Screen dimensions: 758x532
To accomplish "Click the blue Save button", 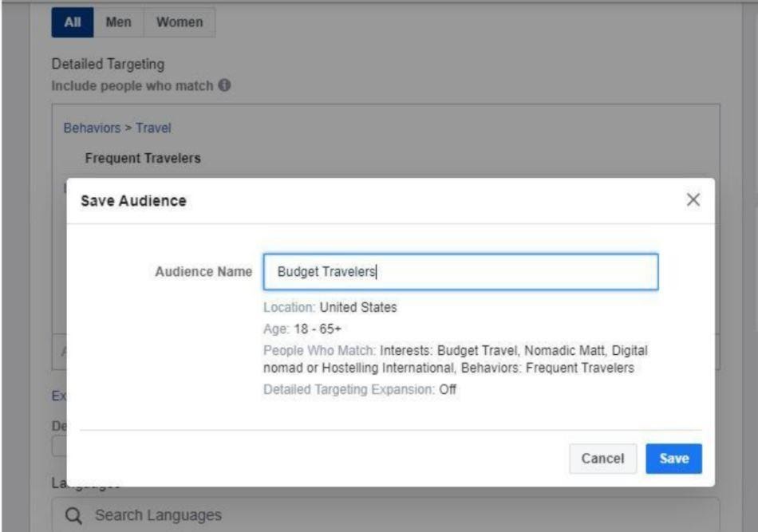I will pos(673,459).
